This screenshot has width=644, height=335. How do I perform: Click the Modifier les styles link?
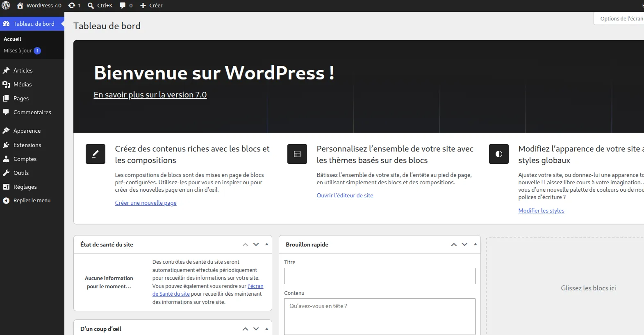[x=541, y=211]
